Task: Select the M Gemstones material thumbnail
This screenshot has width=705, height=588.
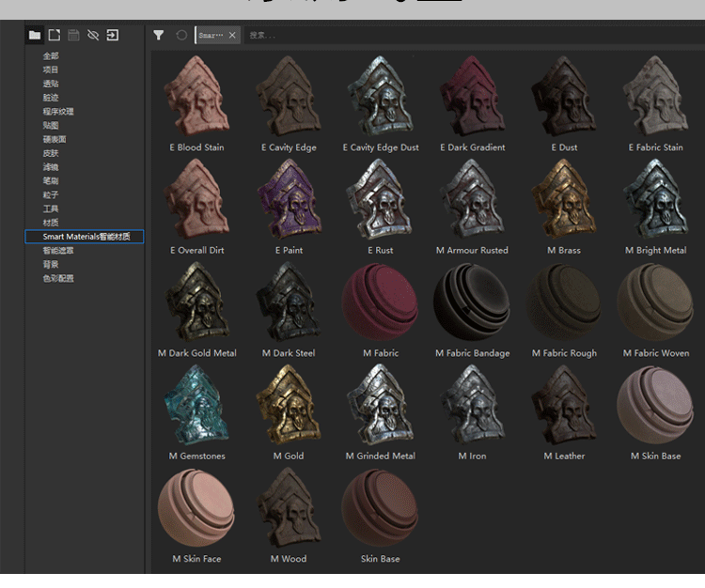Action: coord(196,405)
